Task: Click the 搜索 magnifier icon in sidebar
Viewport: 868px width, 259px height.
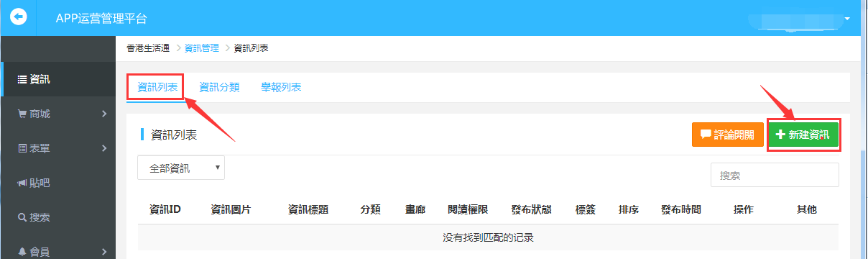Action: point(22,217)
